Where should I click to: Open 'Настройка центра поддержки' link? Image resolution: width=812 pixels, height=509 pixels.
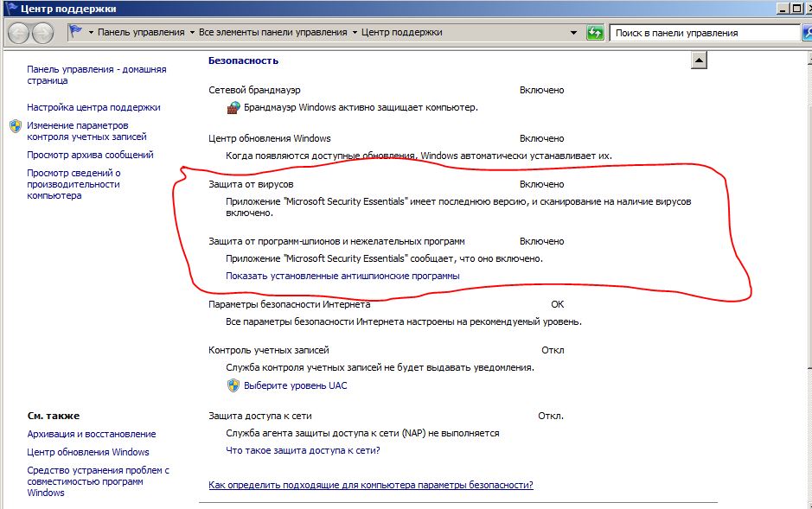pyautogui.click(x=93, y=108)
